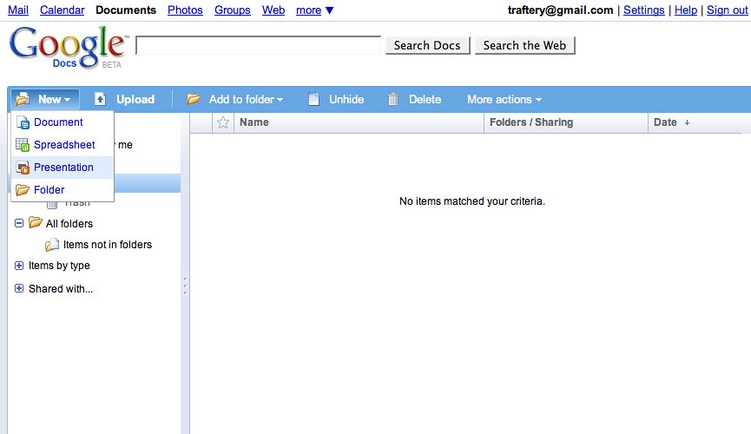Choose Folder from the New menu
751x434 pixels.
(62, 190)
